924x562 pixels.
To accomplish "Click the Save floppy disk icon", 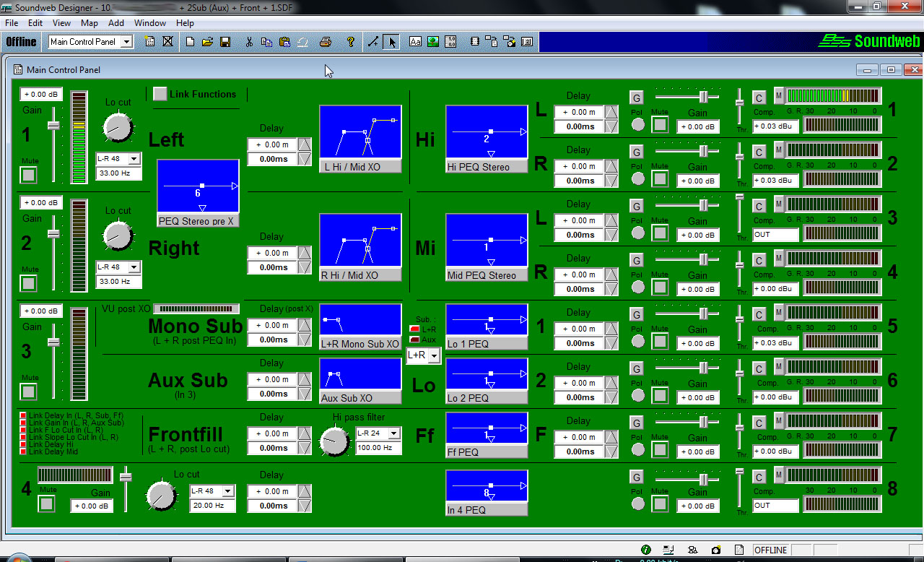I will (x=225, y=42).
